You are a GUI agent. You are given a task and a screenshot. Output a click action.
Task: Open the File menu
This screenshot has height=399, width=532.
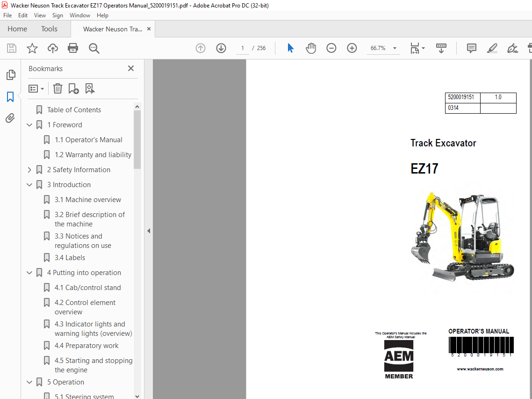(7, 15)
